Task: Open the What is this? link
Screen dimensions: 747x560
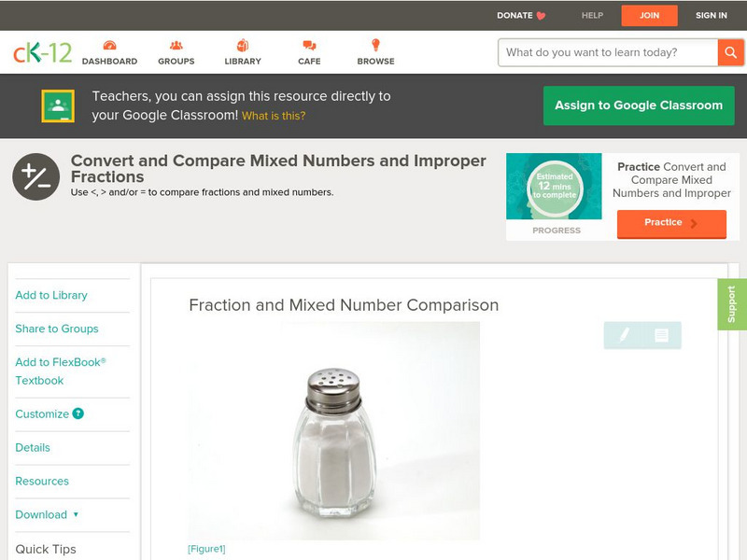Action: [x=274, y=116]
